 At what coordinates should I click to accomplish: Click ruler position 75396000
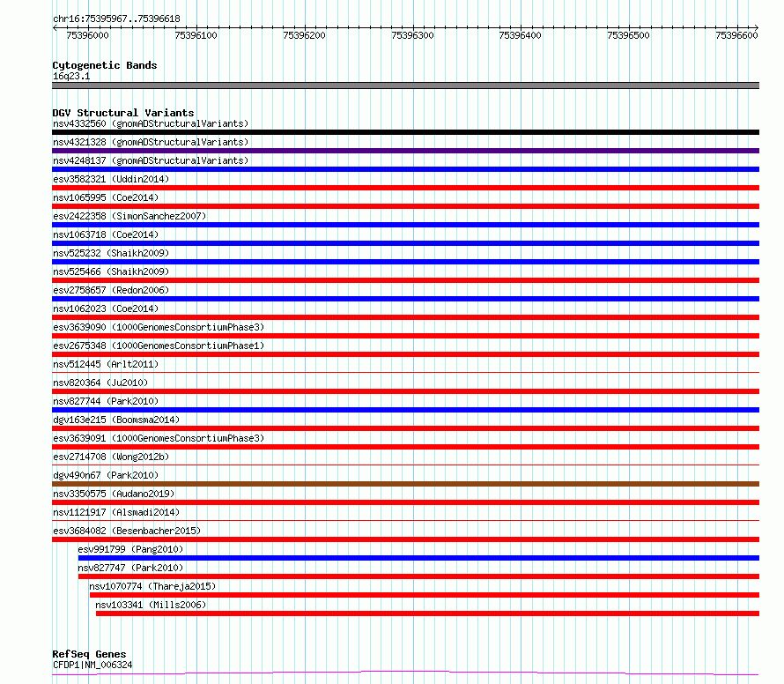(x=87, y=35)
